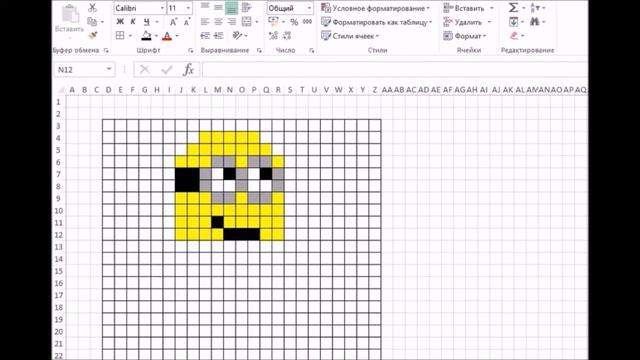Apply the red font color A
Screen dimensions: 640x360
point(167,36)
